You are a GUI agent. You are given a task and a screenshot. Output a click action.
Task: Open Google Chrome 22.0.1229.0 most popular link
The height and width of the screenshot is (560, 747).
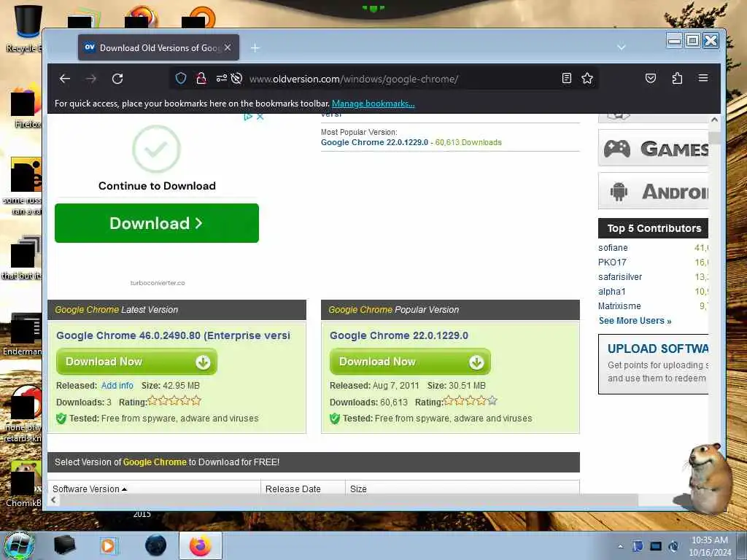tap(374, 142)
